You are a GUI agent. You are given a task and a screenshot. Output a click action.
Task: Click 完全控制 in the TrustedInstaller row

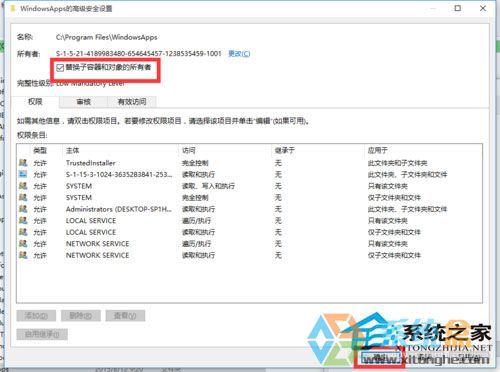[195, 163]
